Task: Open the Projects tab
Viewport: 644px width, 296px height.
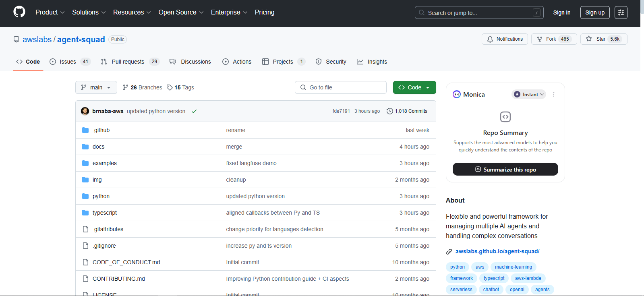Action: tap(284, 62)
